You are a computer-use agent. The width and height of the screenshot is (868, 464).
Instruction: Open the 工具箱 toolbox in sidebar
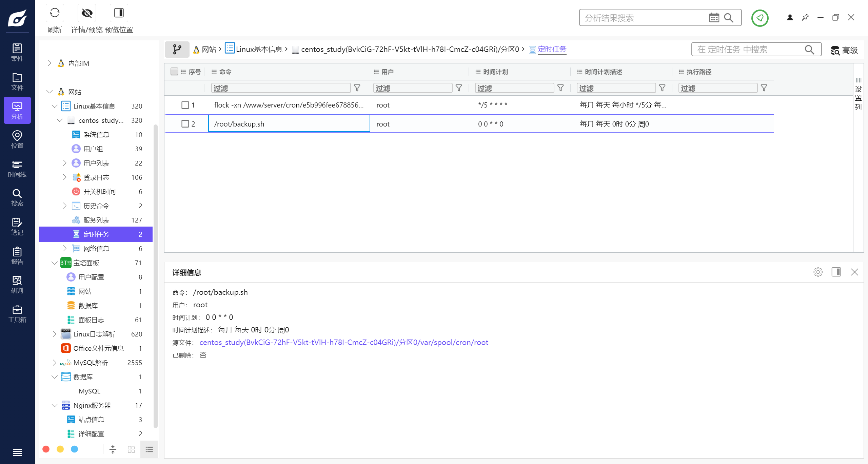click(x=17, y=314)
